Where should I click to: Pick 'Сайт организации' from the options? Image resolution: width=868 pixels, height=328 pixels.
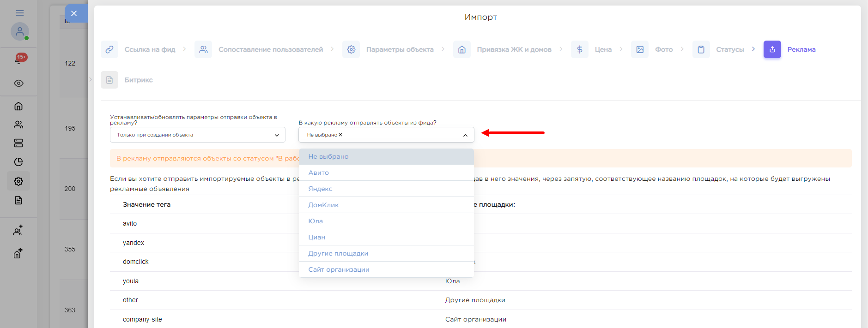[339, 269]
